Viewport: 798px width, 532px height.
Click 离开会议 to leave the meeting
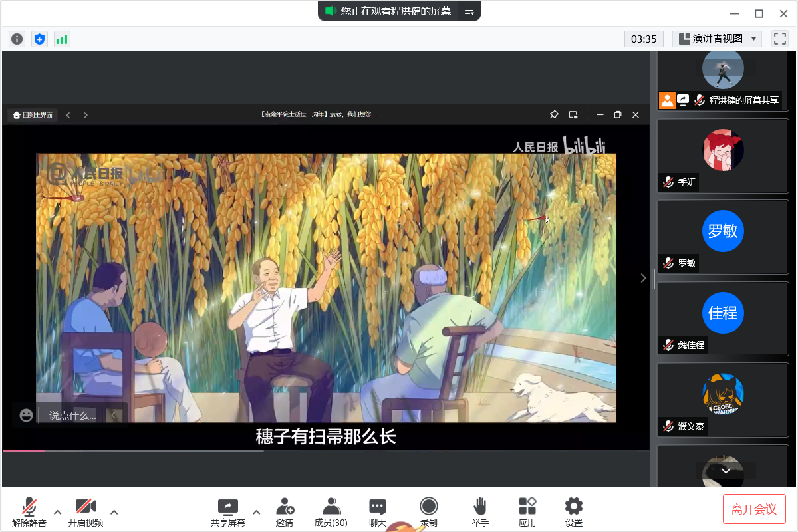pos(754,509)
